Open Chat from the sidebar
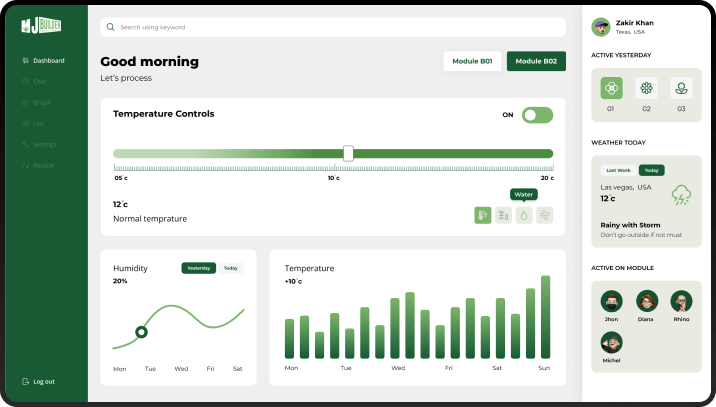 click(x=40, y=81)
